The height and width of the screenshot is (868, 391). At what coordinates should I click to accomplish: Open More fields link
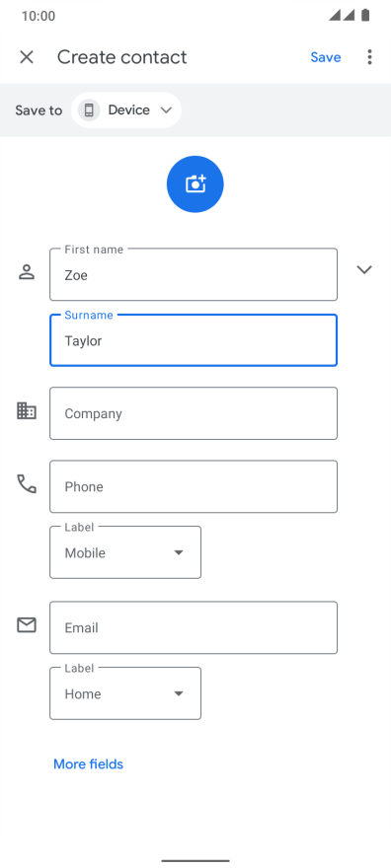pyautogui.click(x=88, y=763)
